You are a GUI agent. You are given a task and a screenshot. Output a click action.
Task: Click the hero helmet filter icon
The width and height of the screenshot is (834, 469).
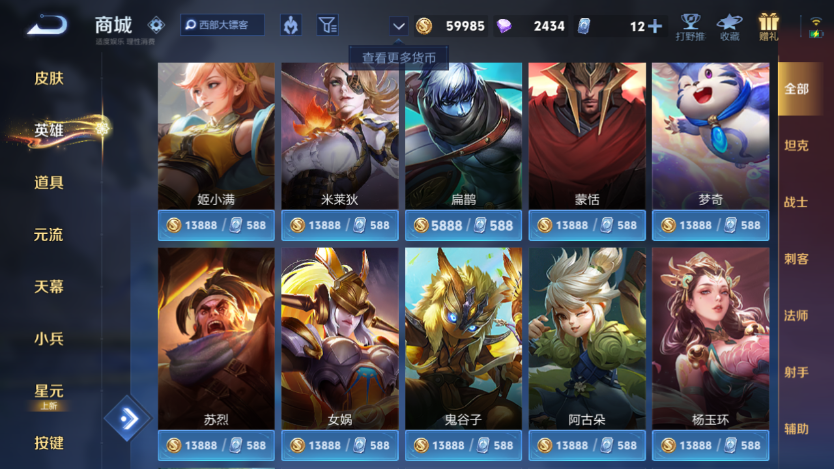coord(291,25)
